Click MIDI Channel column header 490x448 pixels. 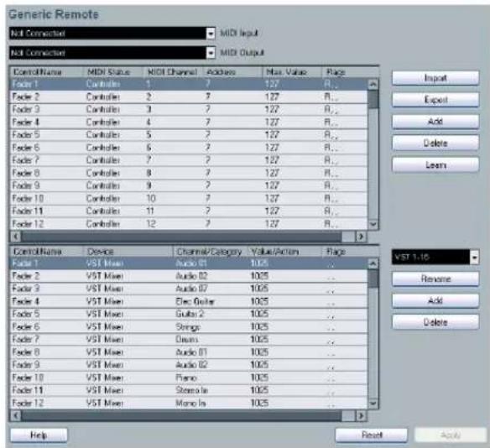pos(173,72)
